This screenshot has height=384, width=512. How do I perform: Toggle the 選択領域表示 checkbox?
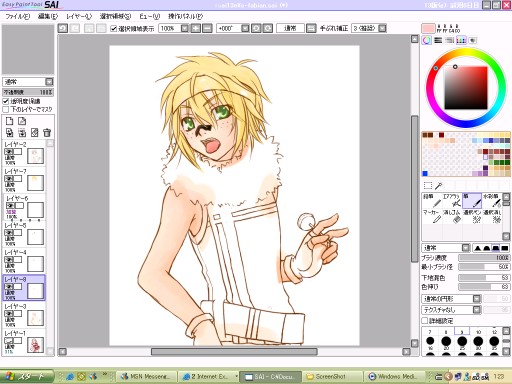(114, 29)
